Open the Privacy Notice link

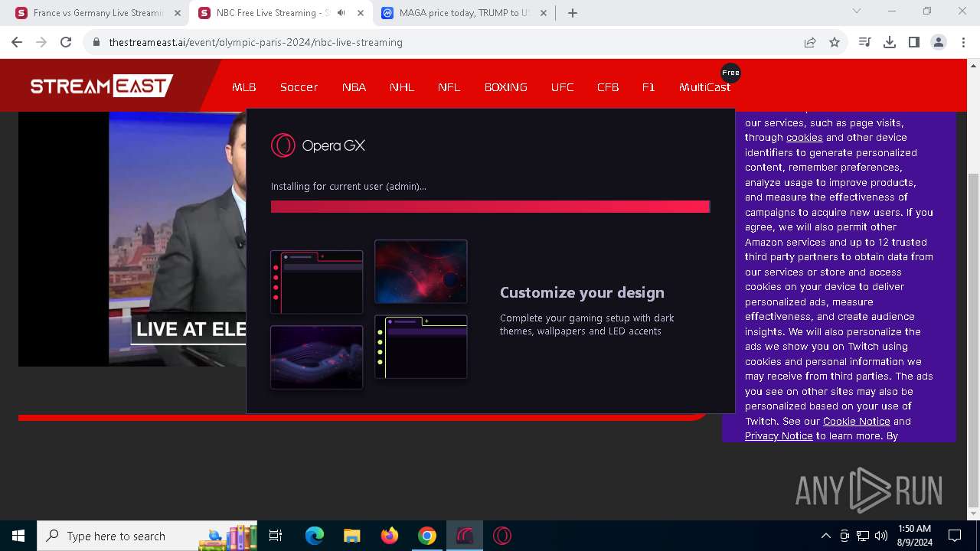779,436
